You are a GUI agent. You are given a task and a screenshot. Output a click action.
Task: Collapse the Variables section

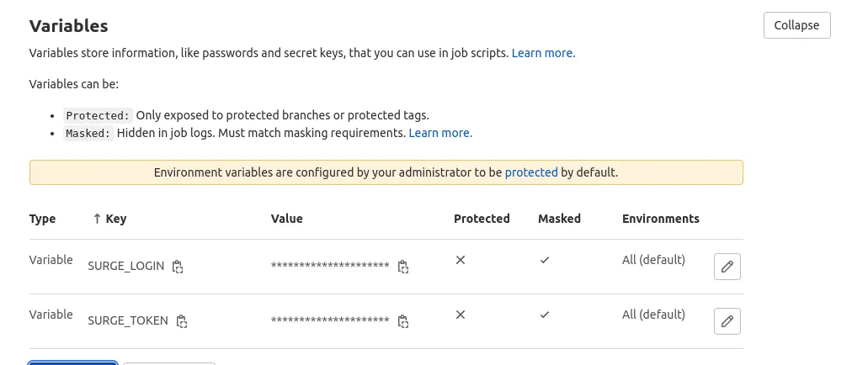point(796,25)
